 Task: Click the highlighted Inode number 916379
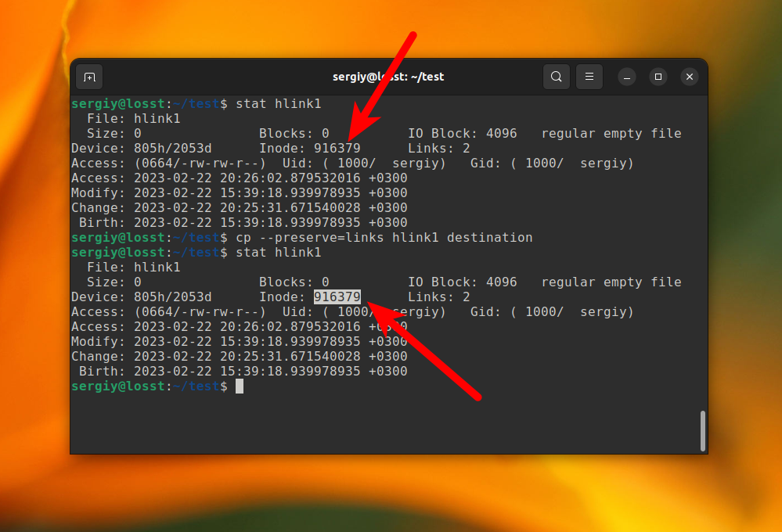click(x=337, y=297)
